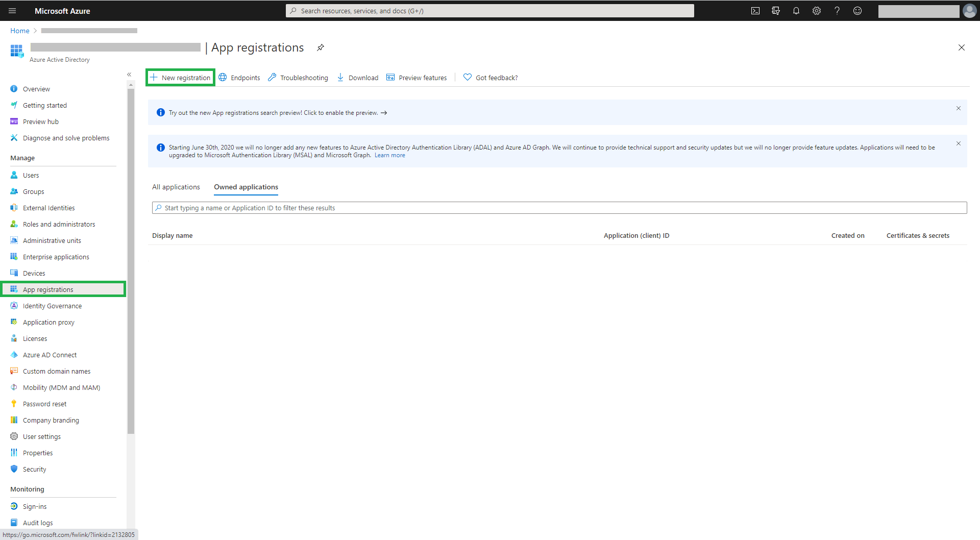Click the Endpoints toolbar button

pyautogui.click(x=239, y=78)
